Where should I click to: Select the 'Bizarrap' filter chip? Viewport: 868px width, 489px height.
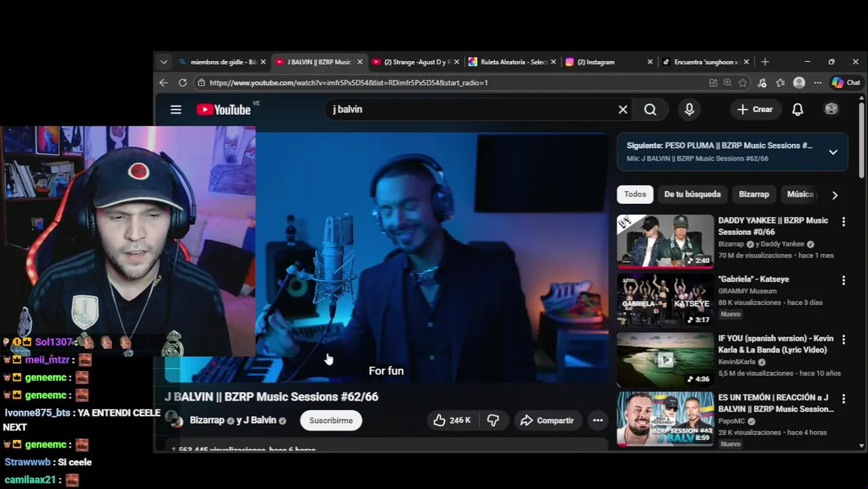[x=754, y=194]
